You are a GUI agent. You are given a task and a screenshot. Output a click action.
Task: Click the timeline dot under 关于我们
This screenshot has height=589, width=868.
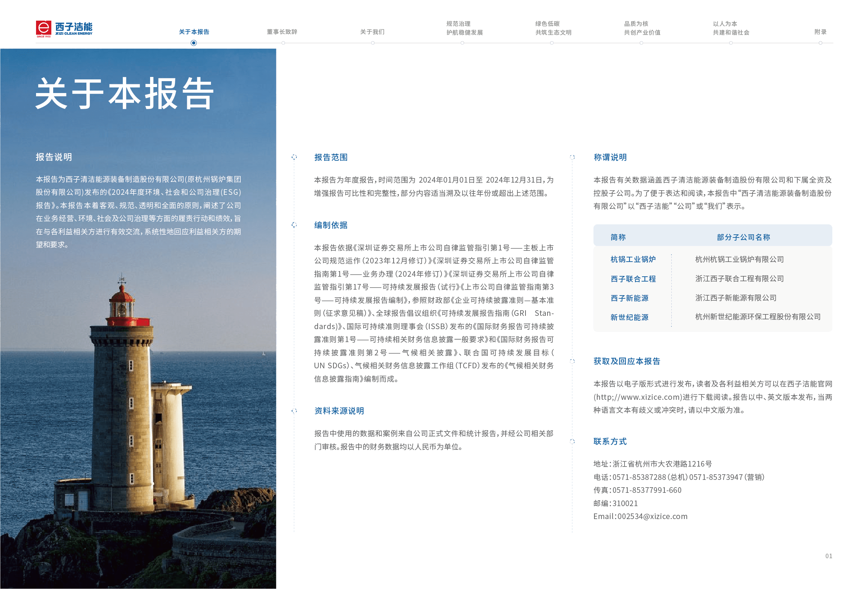click(x=372, y=43)
